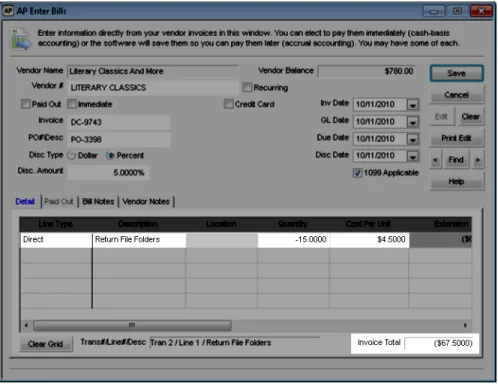The image size is (498, 384).
Task: Go to next record with right arrow
Action: coord(478,160)
